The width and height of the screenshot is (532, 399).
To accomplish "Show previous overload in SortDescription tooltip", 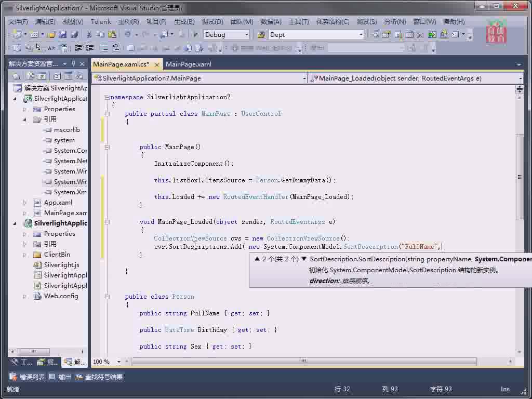I will coord(257,259).
